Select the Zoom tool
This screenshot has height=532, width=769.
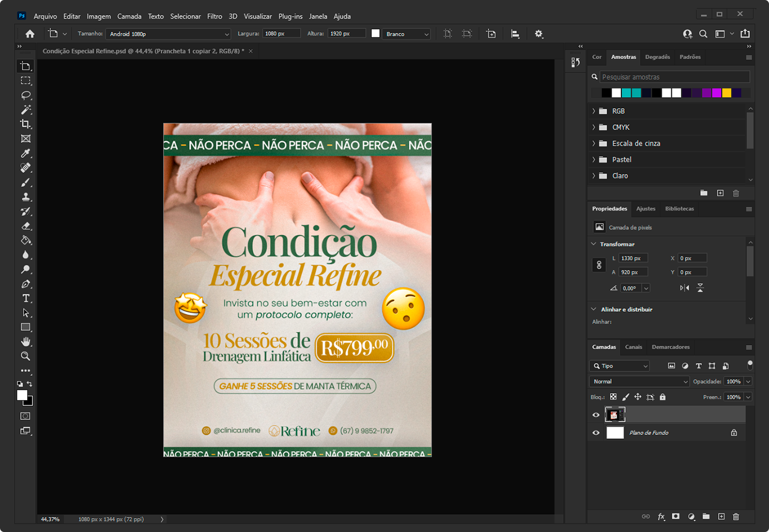(x=25, y=356)
